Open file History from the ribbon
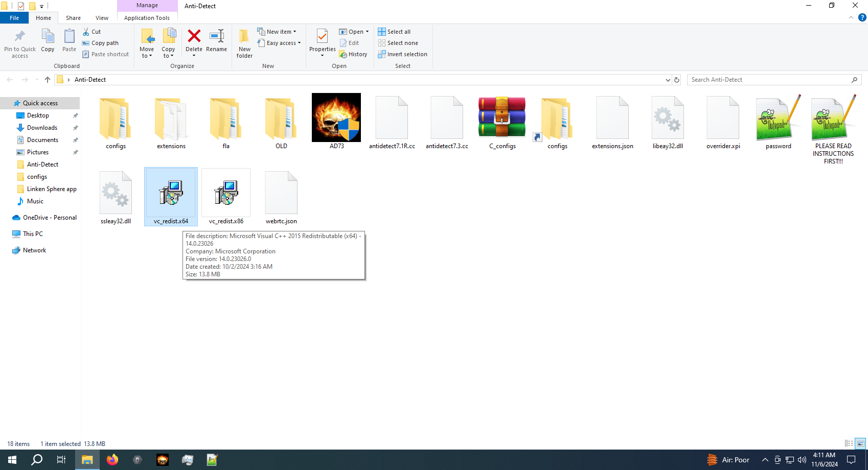Screen dimensions: 868x470 click(x=354, y=54)
